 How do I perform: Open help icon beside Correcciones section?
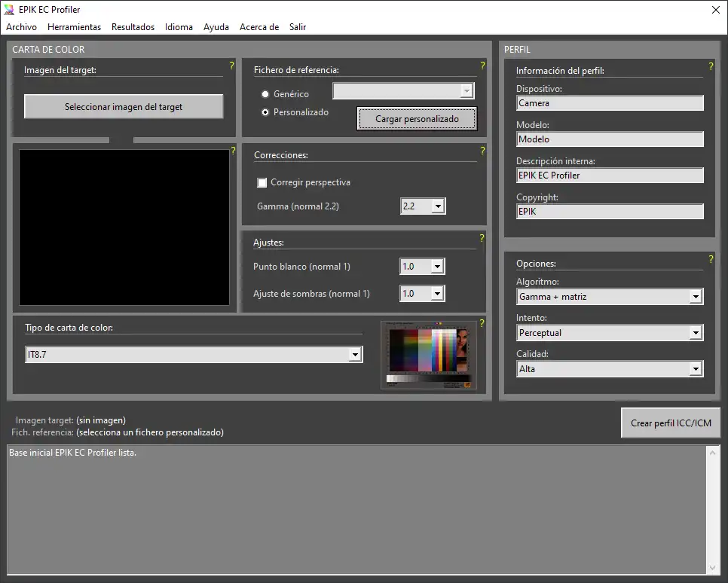(x=482, y=151)
